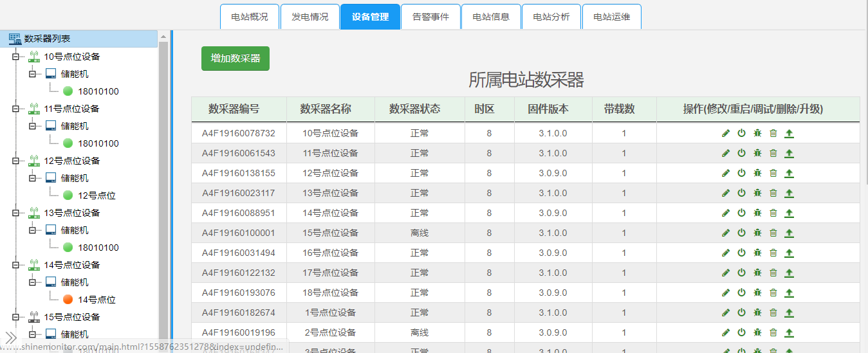Collapse 储能机 under 11号点位设备
The image size is (868, 353).
click(x=32, y=126)
